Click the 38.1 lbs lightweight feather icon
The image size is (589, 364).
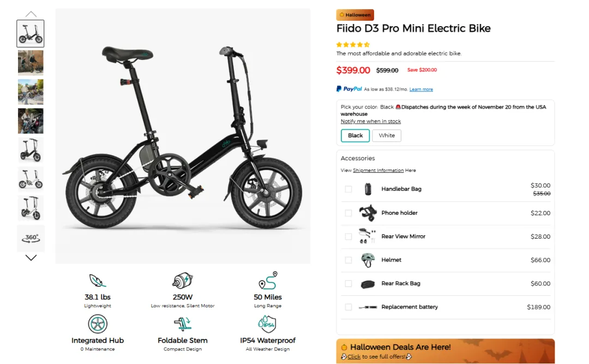[x=98, y=281]
